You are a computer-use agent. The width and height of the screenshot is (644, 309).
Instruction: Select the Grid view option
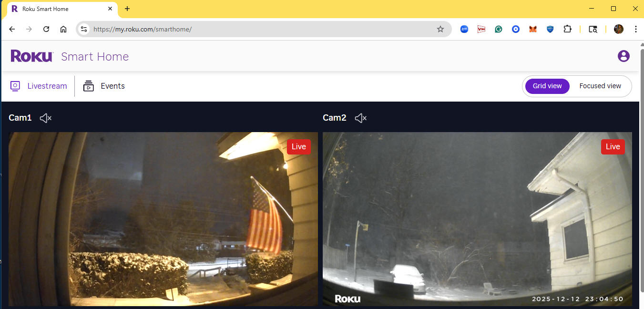[x=547, y=86]
